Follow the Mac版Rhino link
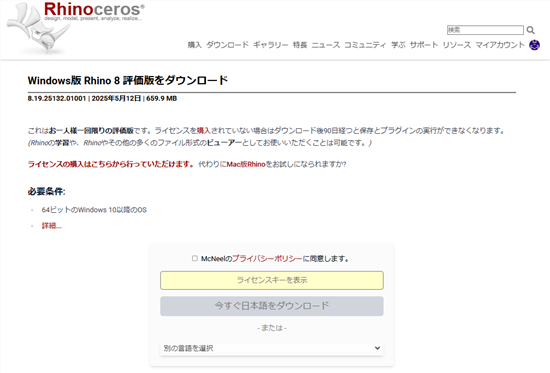The width and height of the screenshot is (550, 373). [x=246, y=164]
